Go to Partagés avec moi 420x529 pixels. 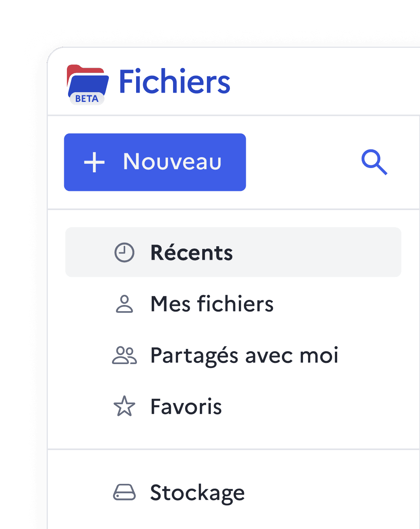click(x=244, y=355)
